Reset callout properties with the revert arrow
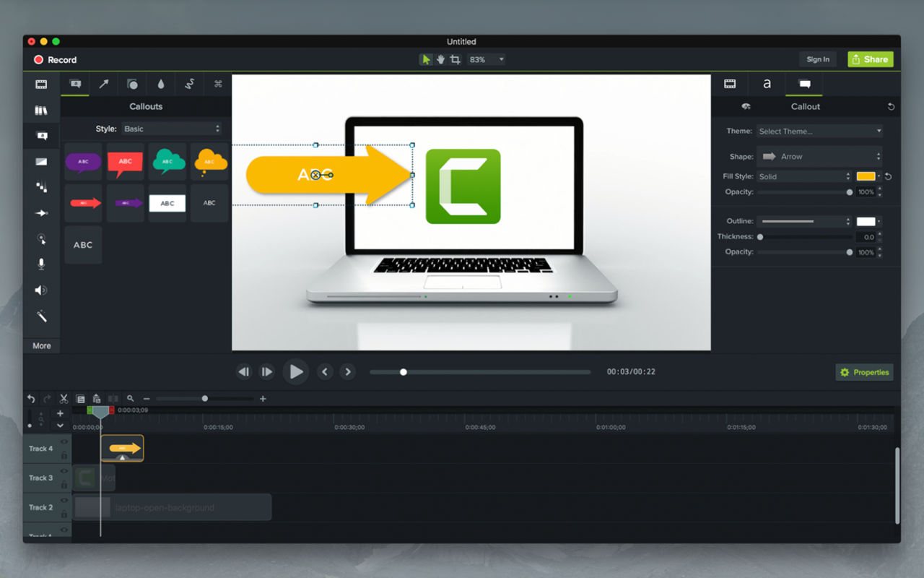Screen dimensions: 924x578 pyautogui.click(x=891, y=106)
